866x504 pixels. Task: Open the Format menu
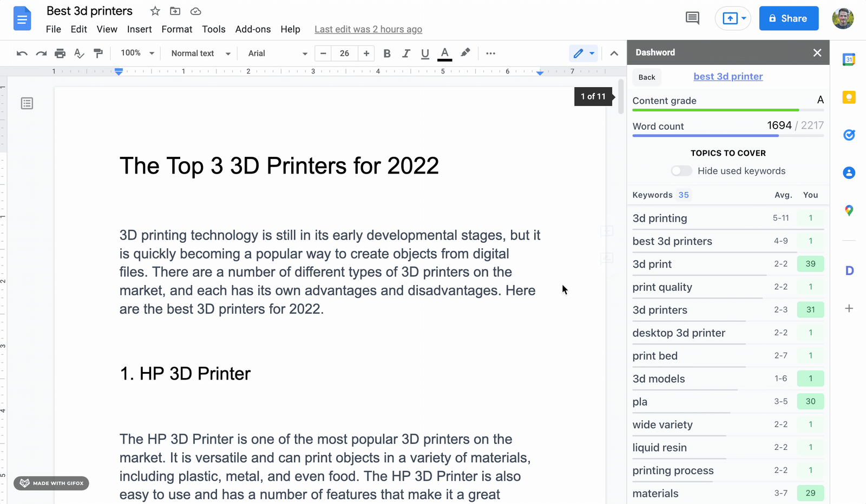point(177,29)
